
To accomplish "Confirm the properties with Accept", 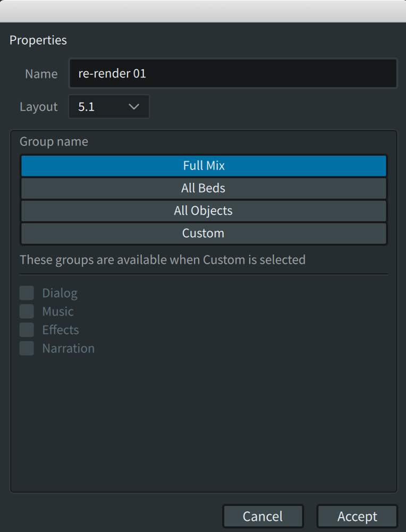I will tap(357, 516).
